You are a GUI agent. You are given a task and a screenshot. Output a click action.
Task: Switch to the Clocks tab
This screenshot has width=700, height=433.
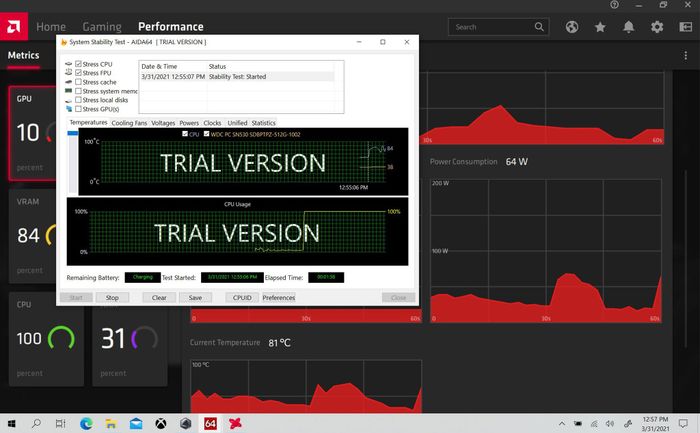[212, 123]
